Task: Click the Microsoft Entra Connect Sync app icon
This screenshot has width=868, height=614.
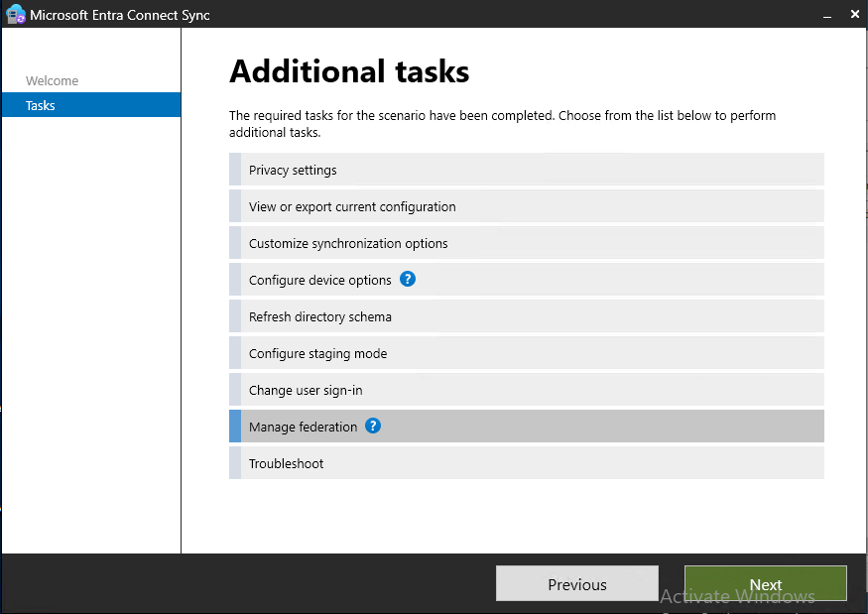Action: point(15,15)
